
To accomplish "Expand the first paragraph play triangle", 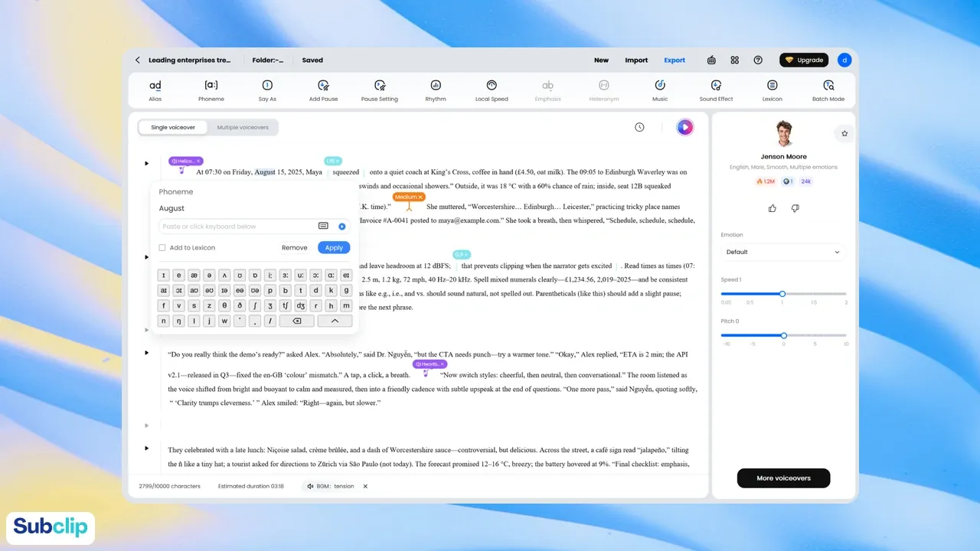I will point(146,163).
